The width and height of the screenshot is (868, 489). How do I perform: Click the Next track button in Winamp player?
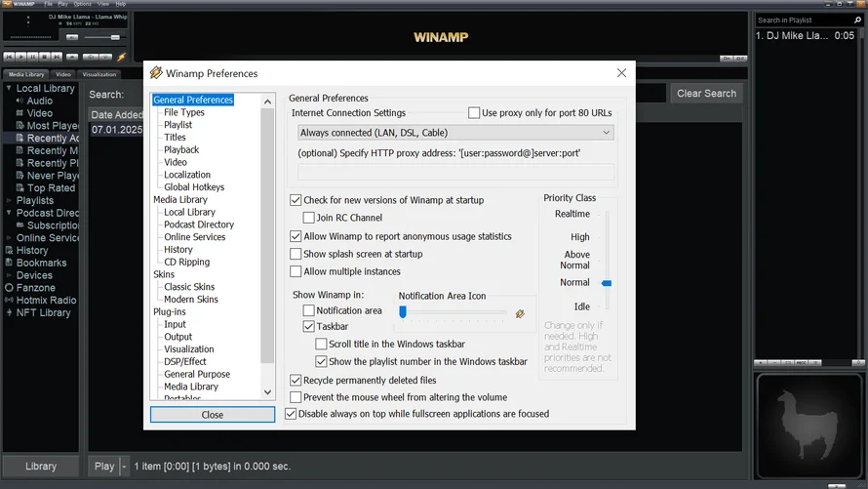tap(57, 57)
